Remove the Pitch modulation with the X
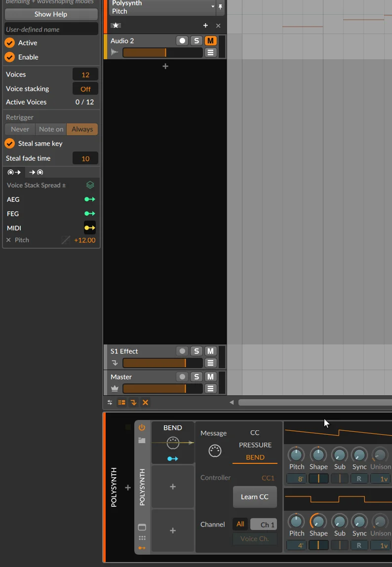Viewport: 392px width, 567px height. [x=8, y=240]
